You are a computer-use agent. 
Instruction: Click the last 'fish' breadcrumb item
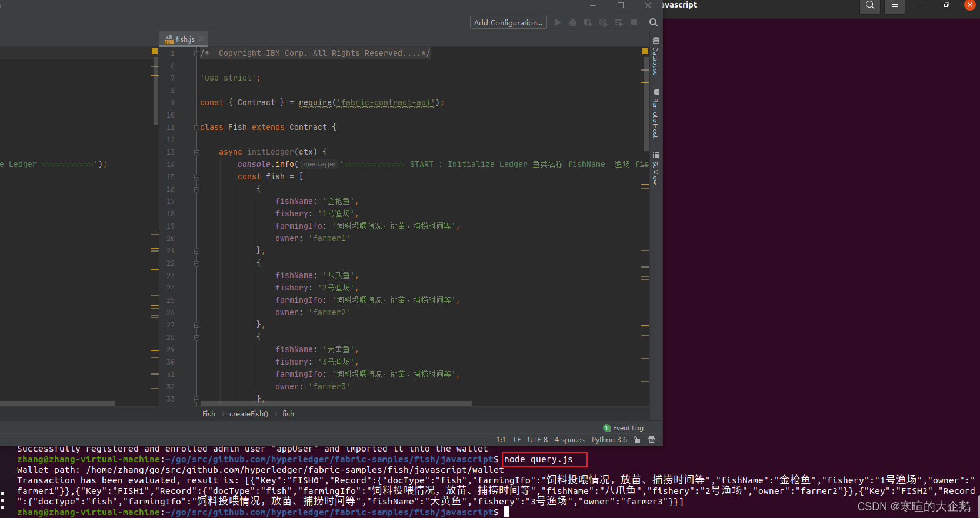[288, 414]
